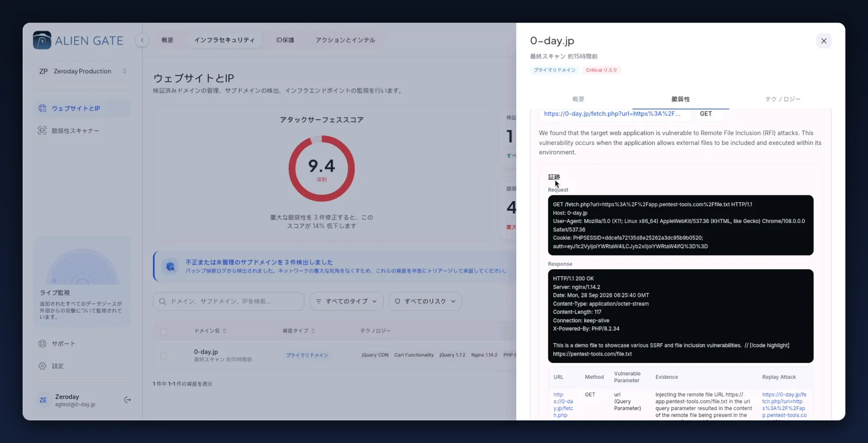Switch to the 概要 top navigation tab
The width and height of the screenshot is (868, 443).
point(168,40)
